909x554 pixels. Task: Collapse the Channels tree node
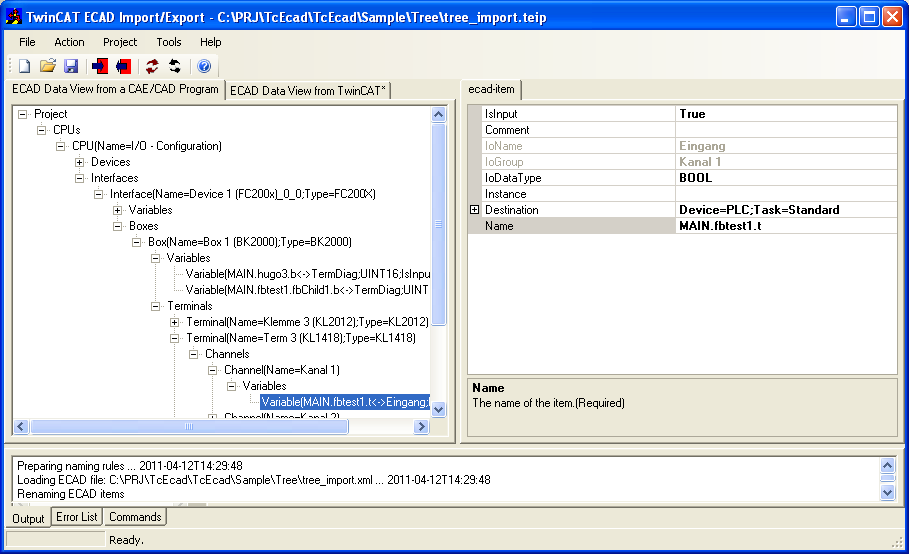coord(194,354)
